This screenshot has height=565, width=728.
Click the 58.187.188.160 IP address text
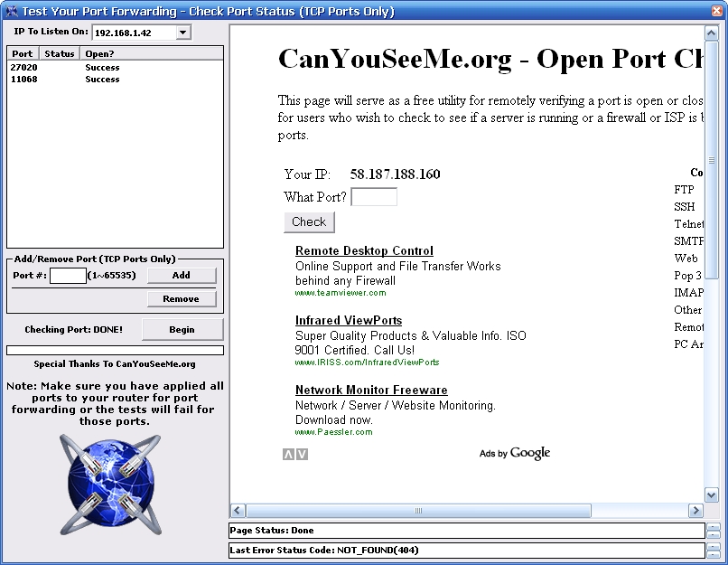(395, 174)
